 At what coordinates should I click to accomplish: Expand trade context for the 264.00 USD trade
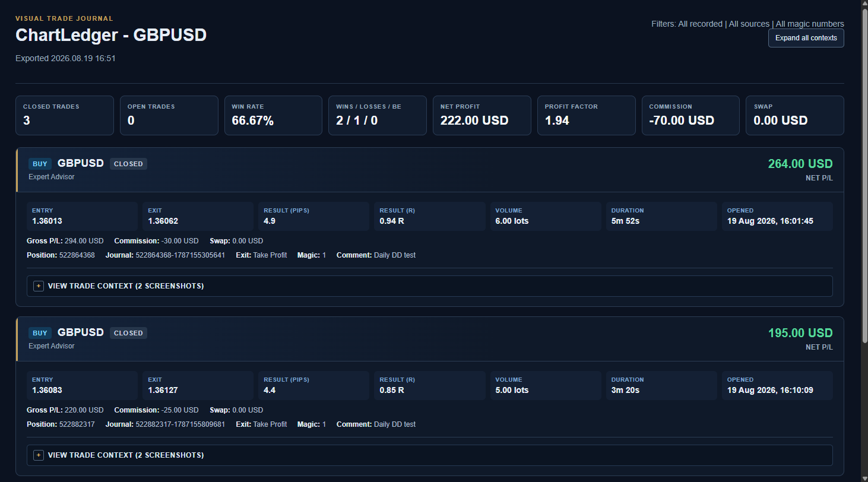(x=430, y=286)
